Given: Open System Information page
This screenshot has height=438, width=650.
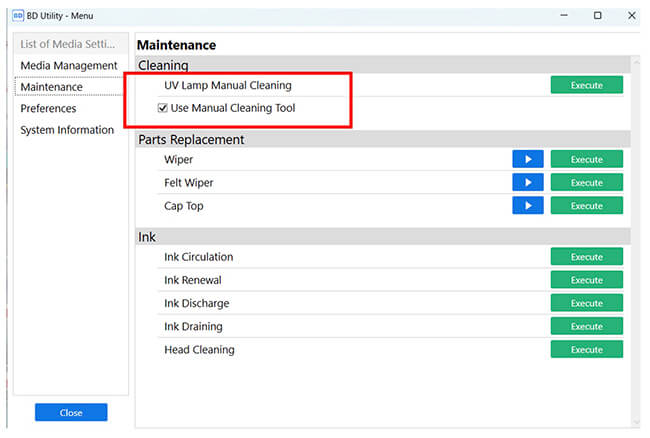Looking at the screenshot, I should [x=67, y=130].
